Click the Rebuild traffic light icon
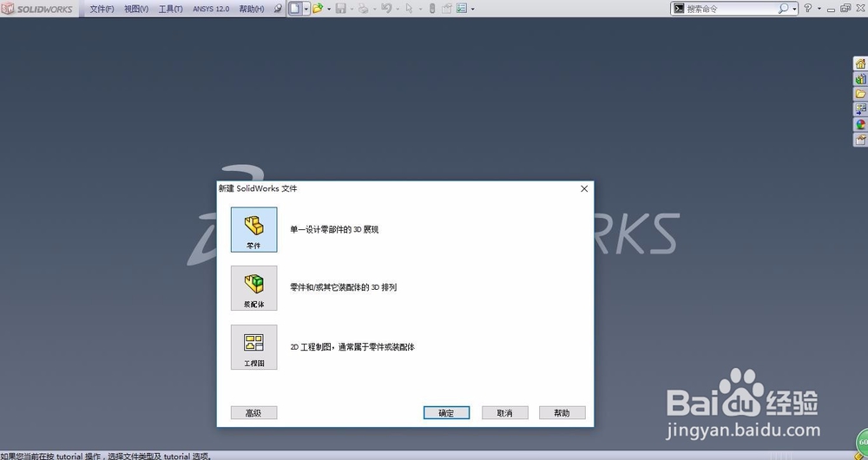The height and width of the screenshot is (460, 868). pos(432,9)
